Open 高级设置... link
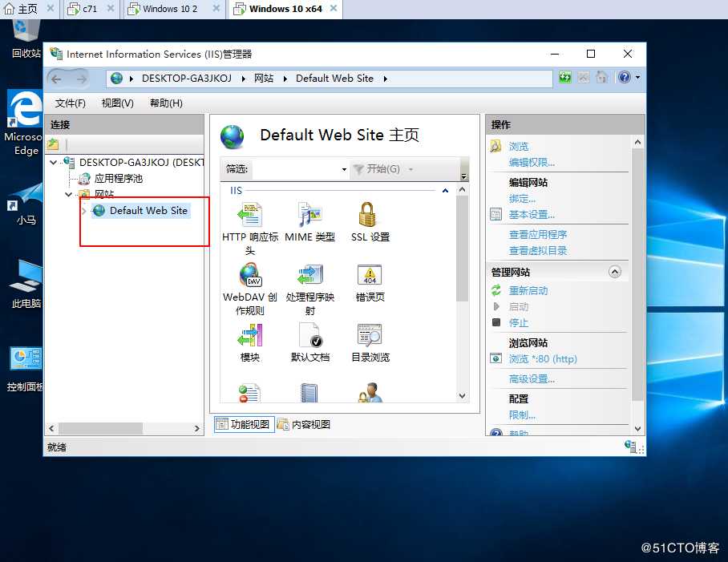The width and height of the screenshot is (728, 562). [532, 378]
